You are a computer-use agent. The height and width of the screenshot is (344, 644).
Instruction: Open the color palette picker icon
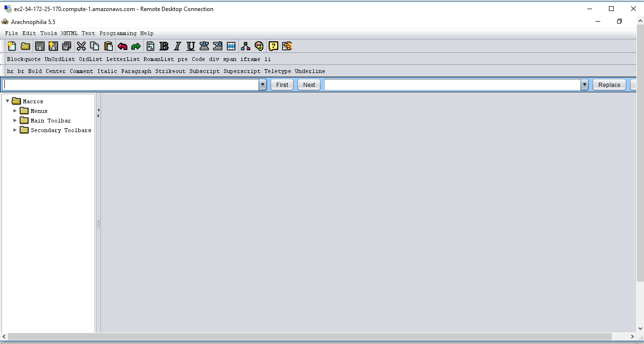[x=259, y=46]
